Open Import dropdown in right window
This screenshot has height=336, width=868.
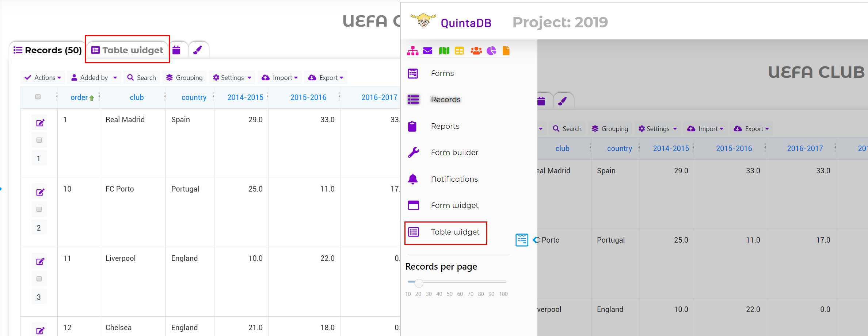705,128
